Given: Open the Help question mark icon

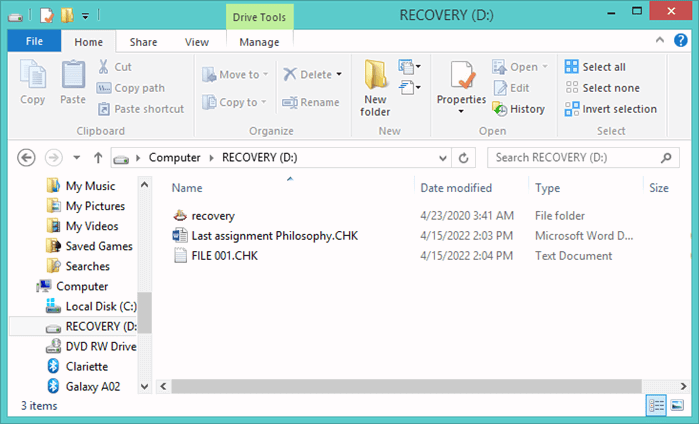Looking at the screenshot, I should (680, 40).
